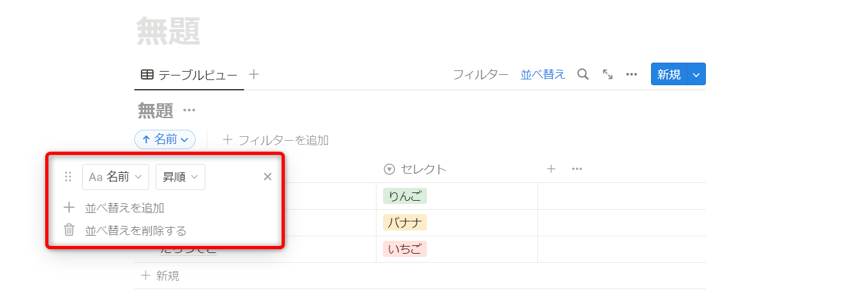The image size is (868, 295).
Task: Open database as full page icon
Action: click(608, 74)
